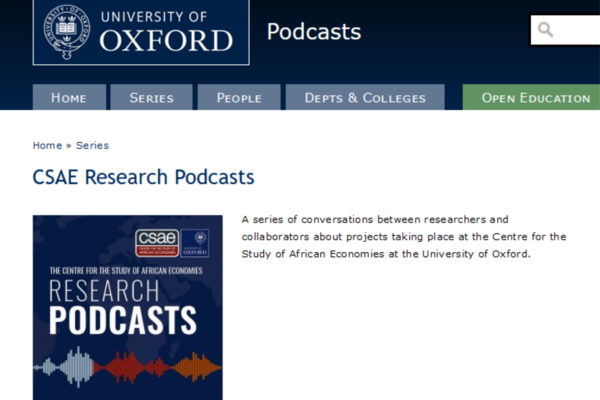Open the Open Education tab
The height and width of the screenshot is (400, 600).
[532, 97]
